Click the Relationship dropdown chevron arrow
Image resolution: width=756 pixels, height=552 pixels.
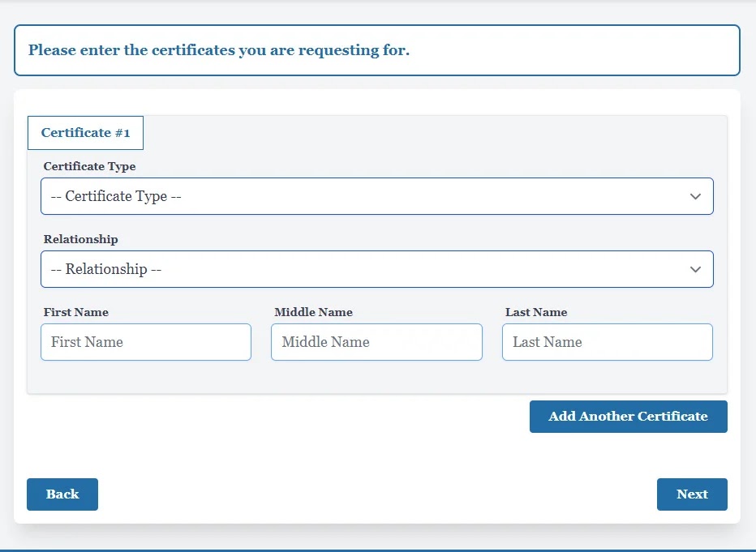pyautogui.click(x=695, y=269)
